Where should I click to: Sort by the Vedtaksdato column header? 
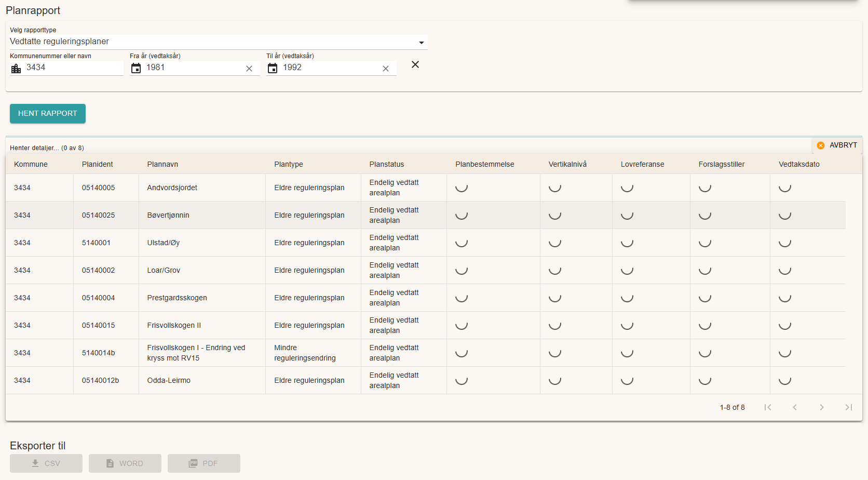pyautogui.click(x=799, y=164)
